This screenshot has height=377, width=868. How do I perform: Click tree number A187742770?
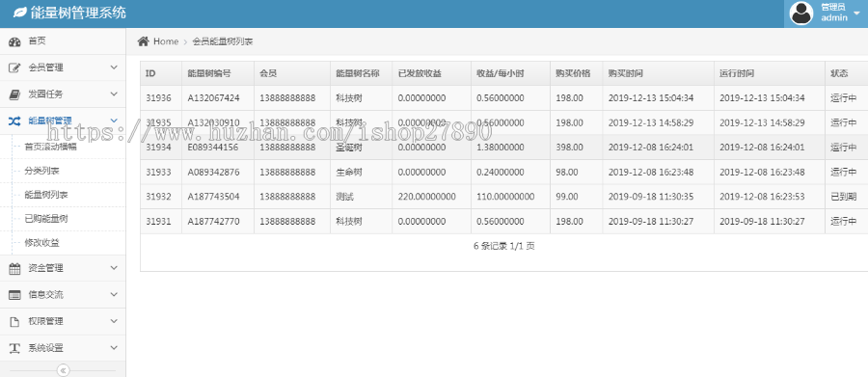(x=214, y=222)
